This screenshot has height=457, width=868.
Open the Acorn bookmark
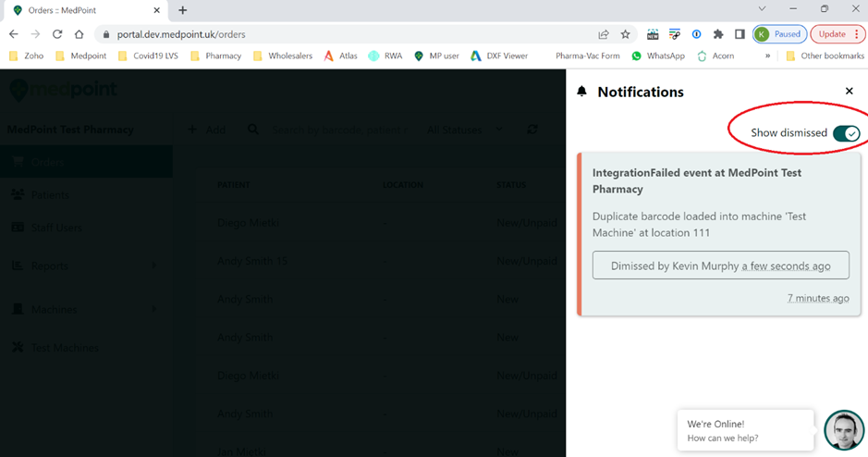click(715, 56)
